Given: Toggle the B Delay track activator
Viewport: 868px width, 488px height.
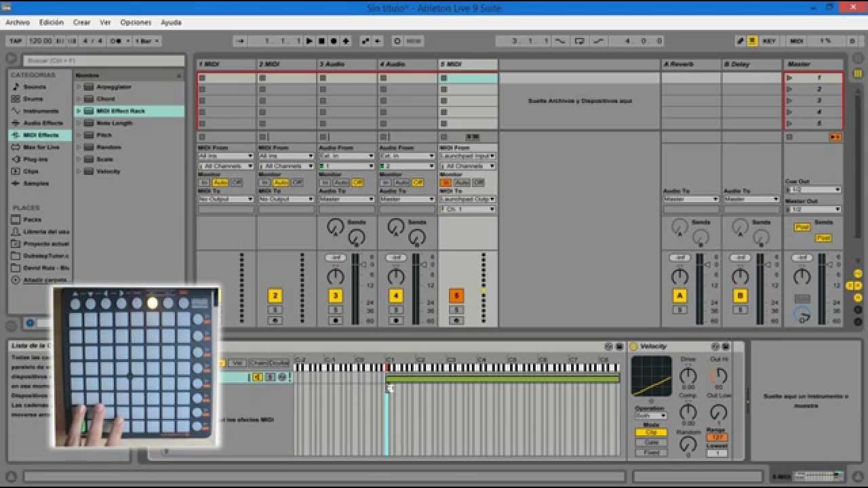Looking at the screenshot, I should click(740, 296).
